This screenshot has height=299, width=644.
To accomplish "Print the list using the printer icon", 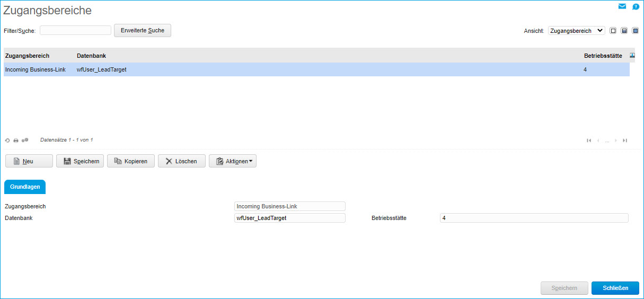I will [x=16, y=140].
